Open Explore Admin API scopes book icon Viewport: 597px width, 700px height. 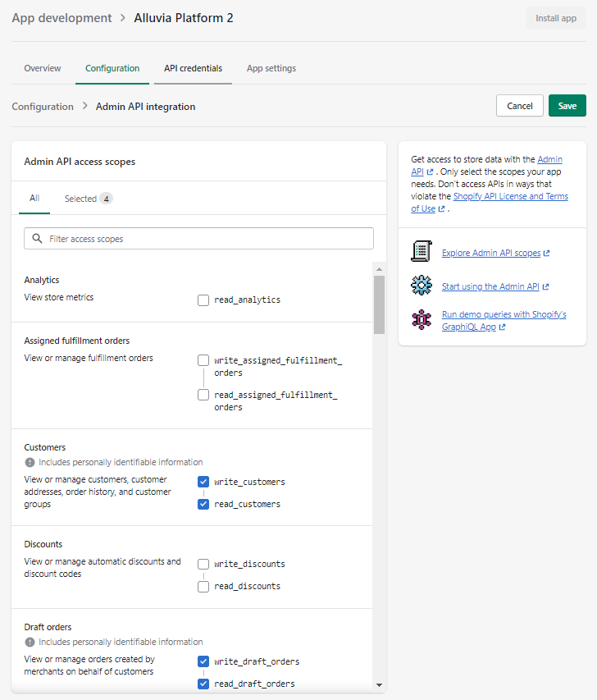[421, 251]
